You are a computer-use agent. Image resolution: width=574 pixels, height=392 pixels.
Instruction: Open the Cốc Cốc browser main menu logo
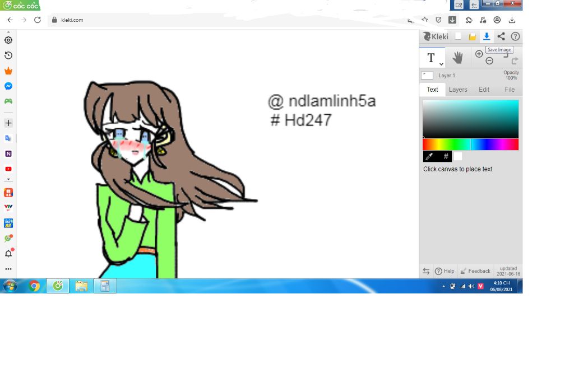(20, 5)
